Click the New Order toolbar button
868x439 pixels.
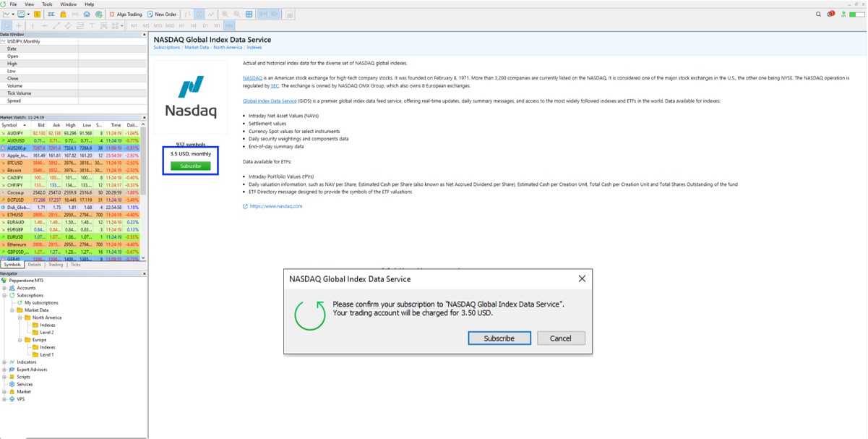tap(162, 14)
